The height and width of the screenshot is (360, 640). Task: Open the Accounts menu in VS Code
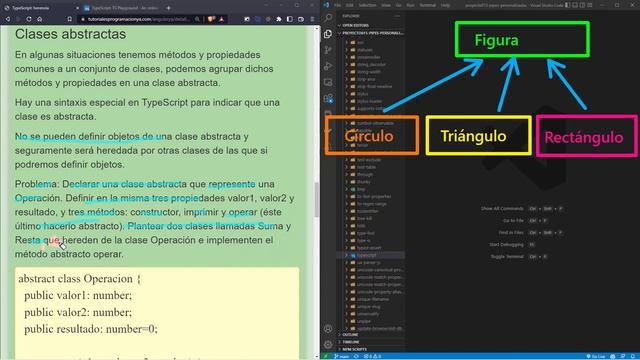[328, 329]
